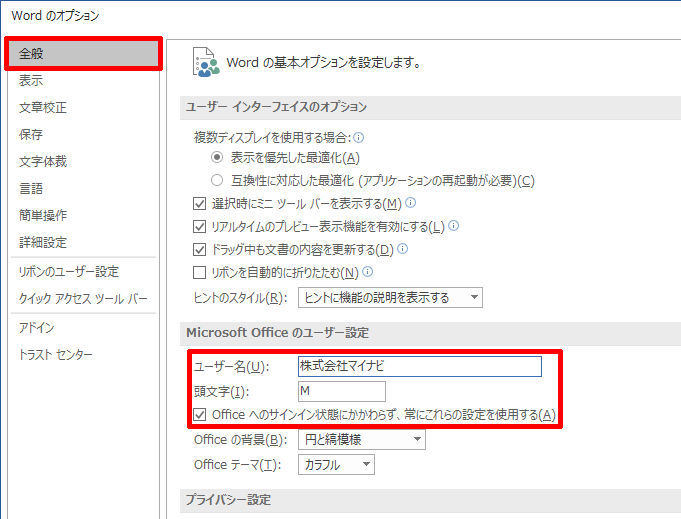Open the 表示 options category
The width and height of the screenshot is (681, 519).
coord(31,81)
